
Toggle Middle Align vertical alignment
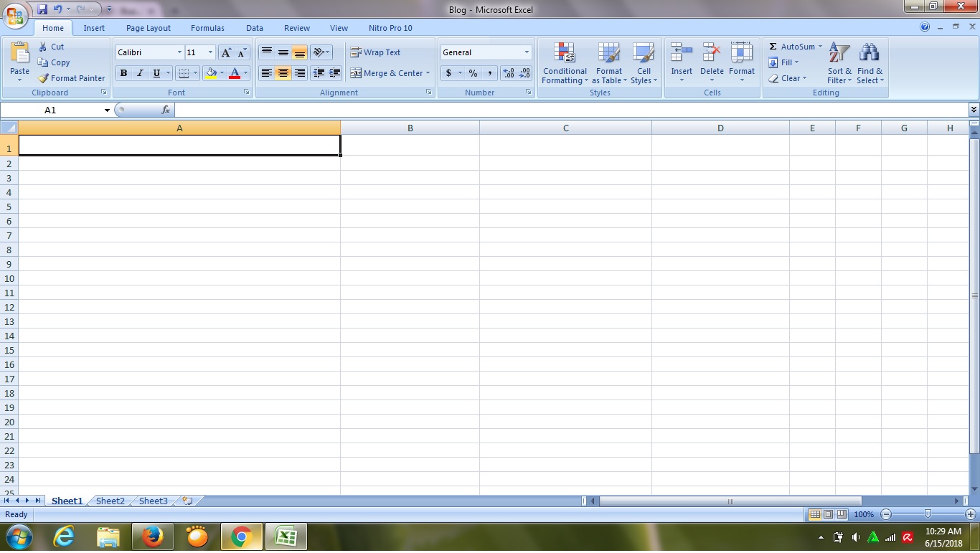pyautogui.click(x=283, y=52)
